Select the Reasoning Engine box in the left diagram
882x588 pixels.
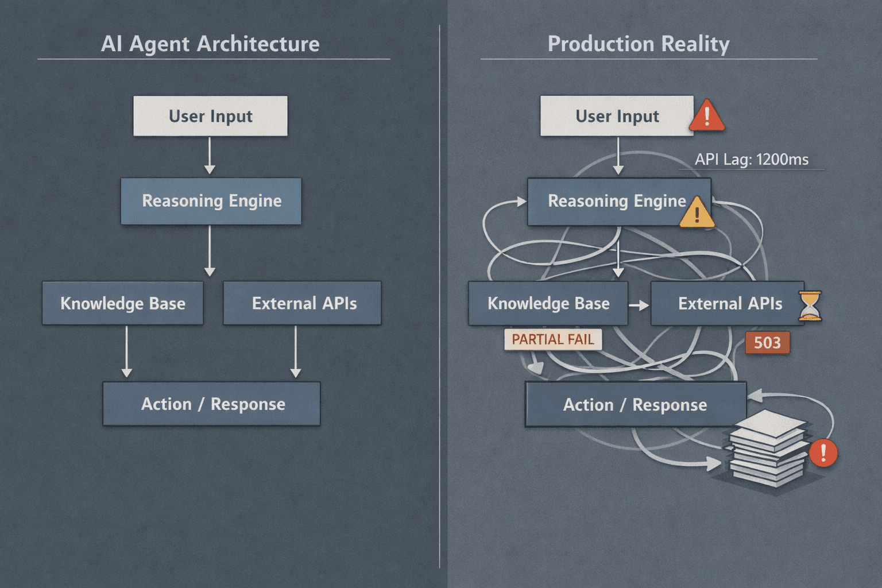pyautogui.click(x=211, y=201)
